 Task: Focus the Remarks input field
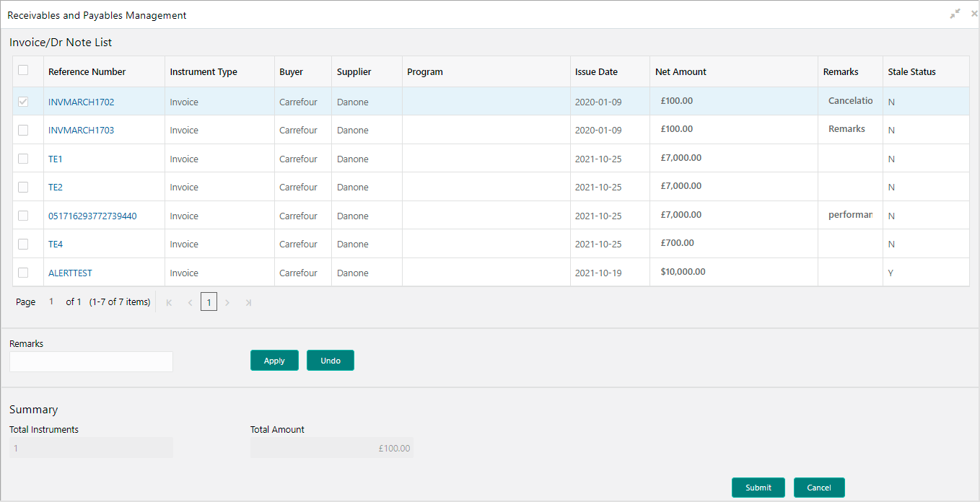(91, 361)
